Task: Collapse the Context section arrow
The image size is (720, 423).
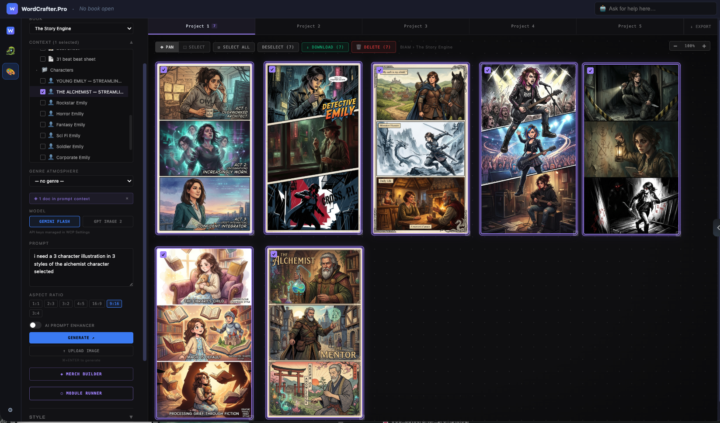Action: point(131,42)
